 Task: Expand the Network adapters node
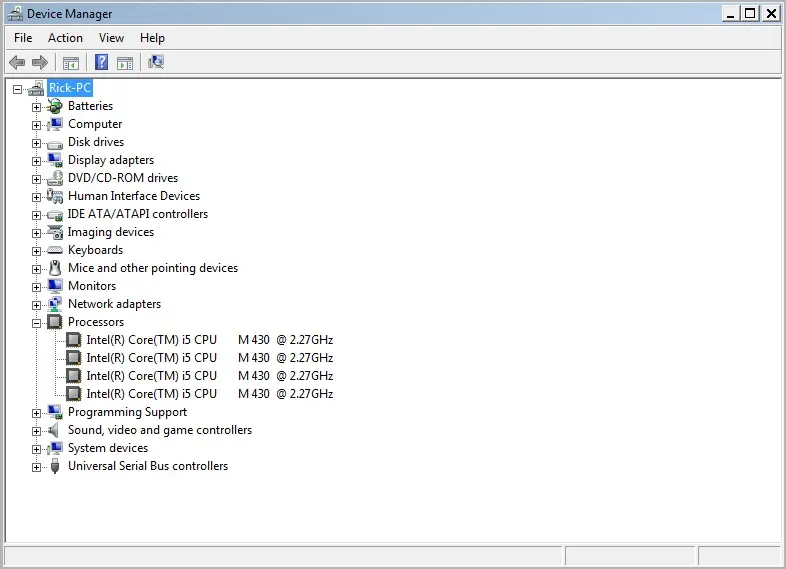[36, 305]
